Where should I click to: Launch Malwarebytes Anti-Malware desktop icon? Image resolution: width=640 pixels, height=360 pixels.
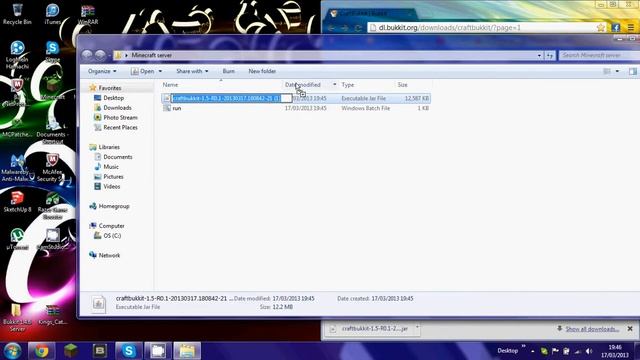click(17, 167)
